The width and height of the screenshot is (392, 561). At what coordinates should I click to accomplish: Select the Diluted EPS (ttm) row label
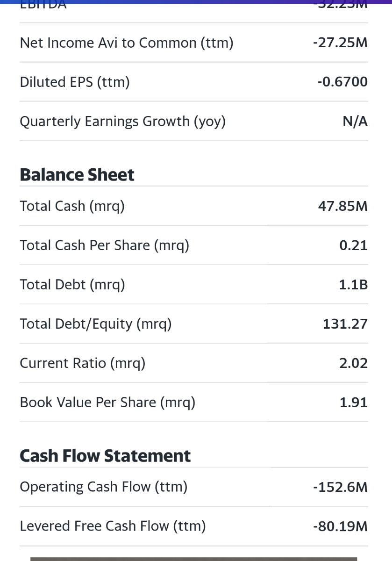tap(75, 82)
